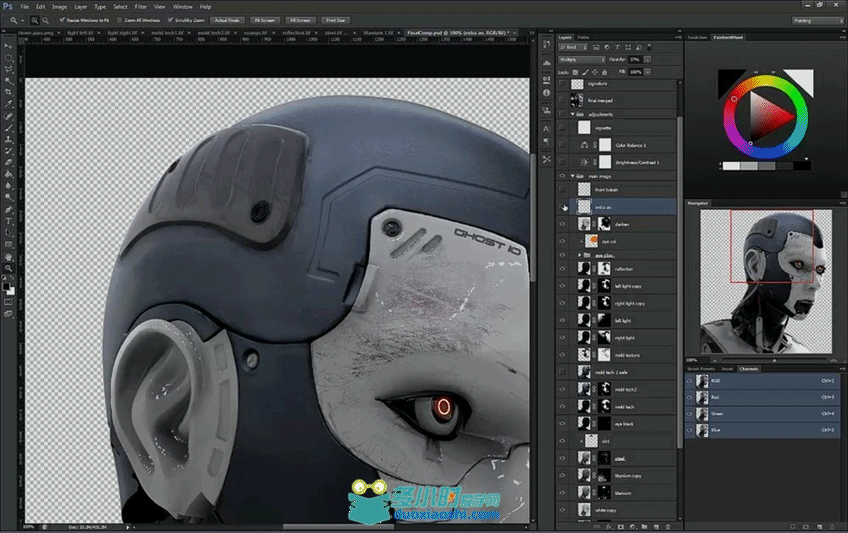Toggle Scrubby Zoom checkbox
848x533 pixels.
(x=170, y=20)
